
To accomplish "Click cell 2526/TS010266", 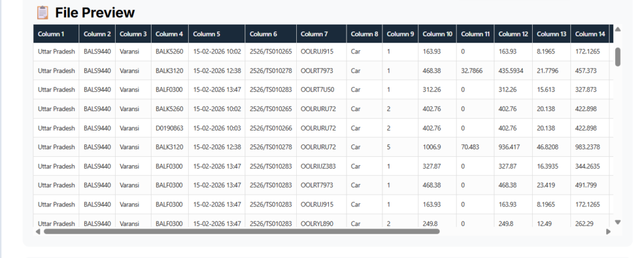I will click(x=270, y=128).
